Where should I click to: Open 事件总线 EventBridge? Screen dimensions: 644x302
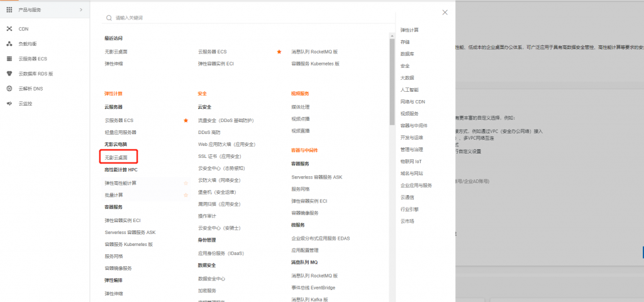313,288
